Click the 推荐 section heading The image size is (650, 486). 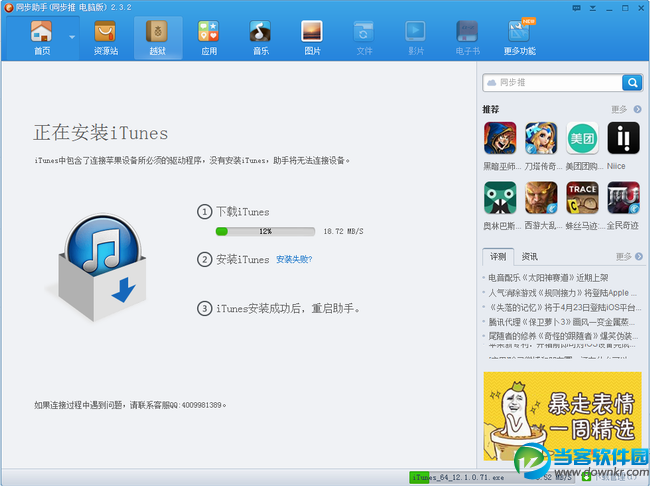pos(491,109)
